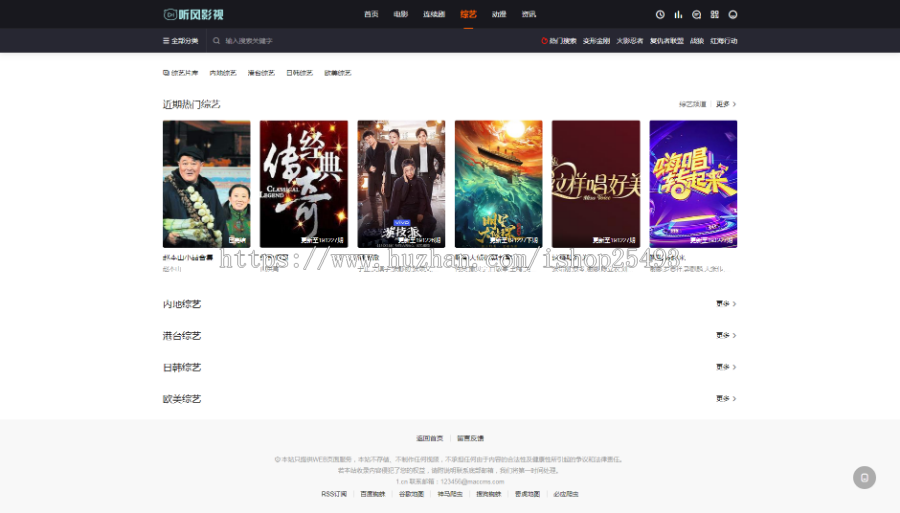Expand 更多 for 欧美综艺 section
The image size is (900, 513).
point(726,398)
